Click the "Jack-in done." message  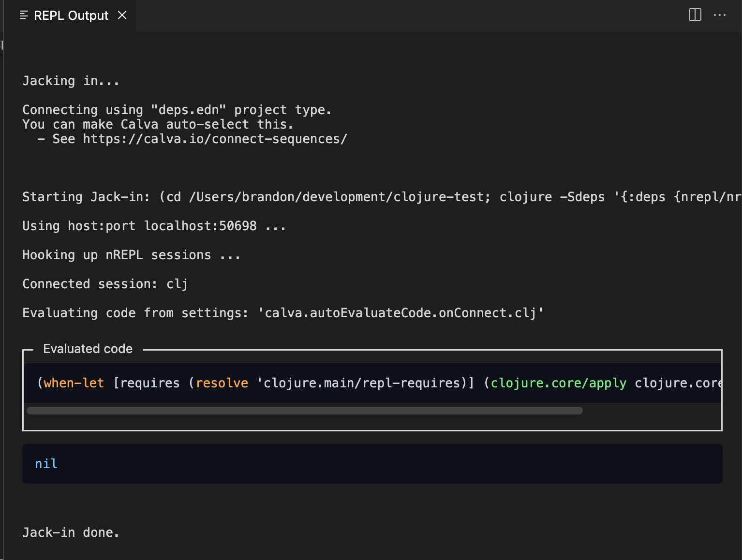tap(71, 532)
